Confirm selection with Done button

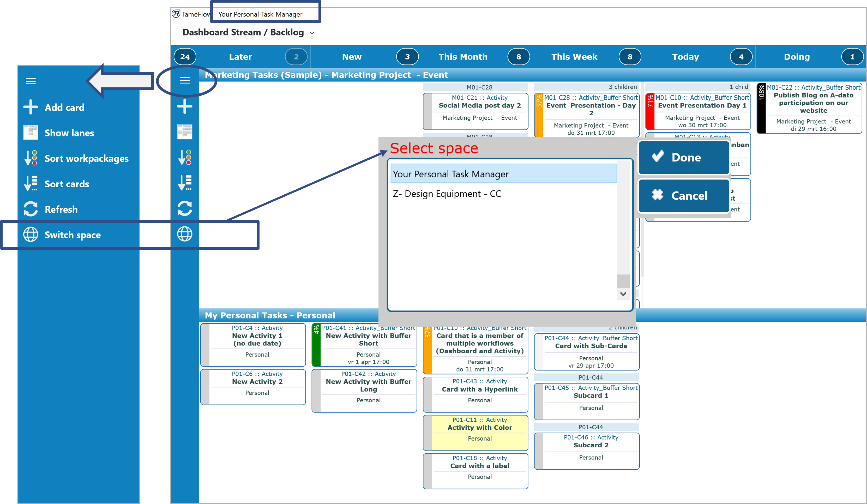coord(684,157)
